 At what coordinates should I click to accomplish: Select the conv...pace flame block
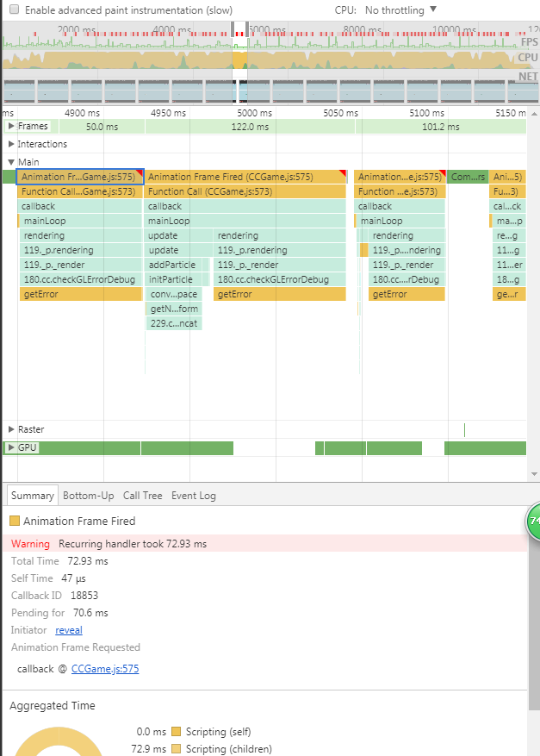coord(173,294)
